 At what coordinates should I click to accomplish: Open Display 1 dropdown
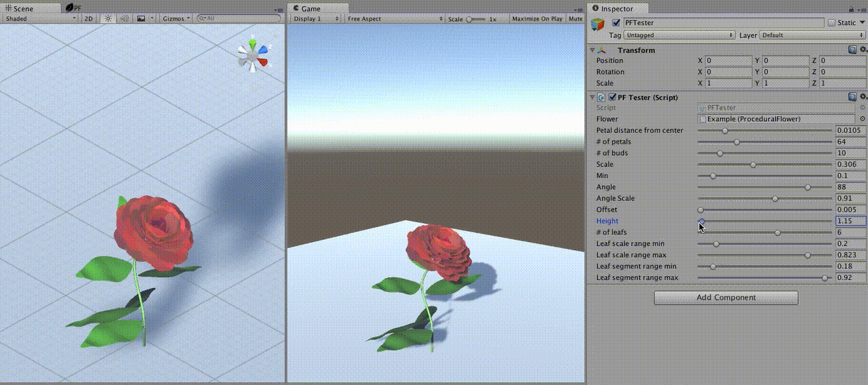[316, 19]
